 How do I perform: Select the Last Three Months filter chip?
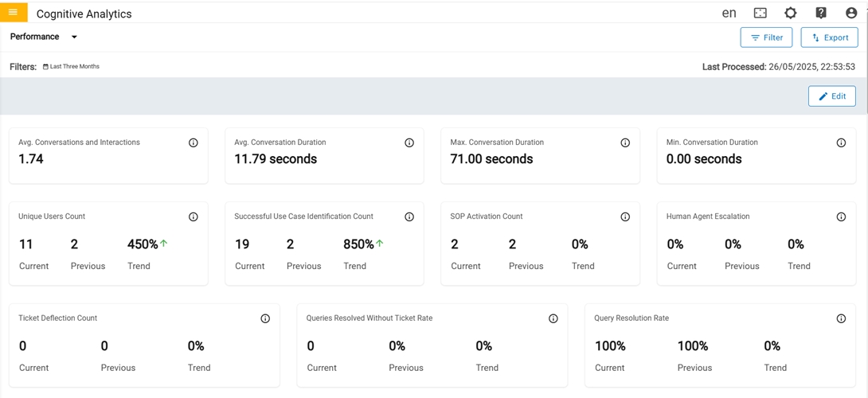pyautogui.click(x=72, y=67)
